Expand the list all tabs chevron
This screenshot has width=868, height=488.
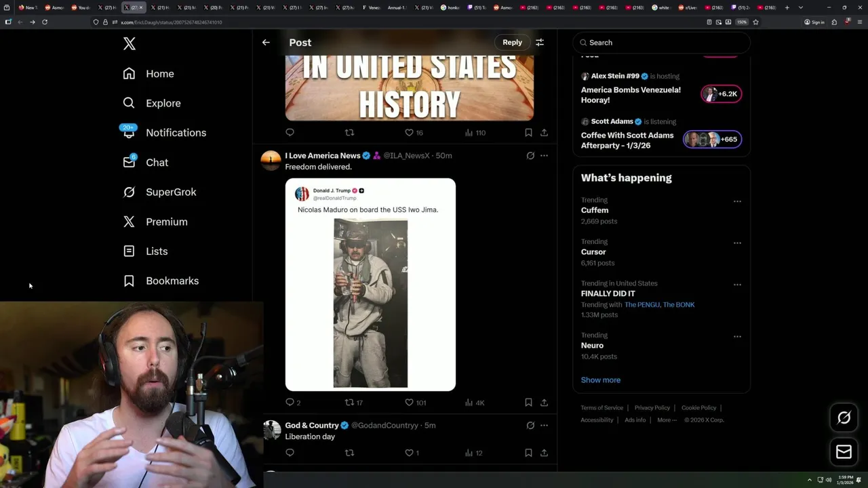click(x=801, y=7)
